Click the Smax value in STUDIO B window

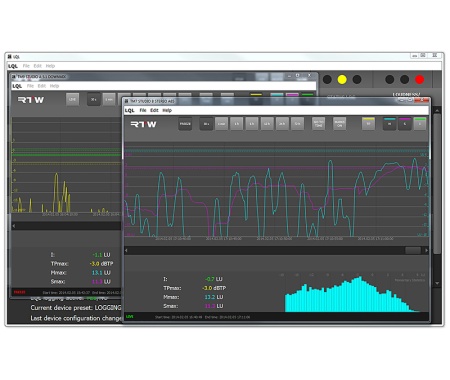tap(214, 306)
